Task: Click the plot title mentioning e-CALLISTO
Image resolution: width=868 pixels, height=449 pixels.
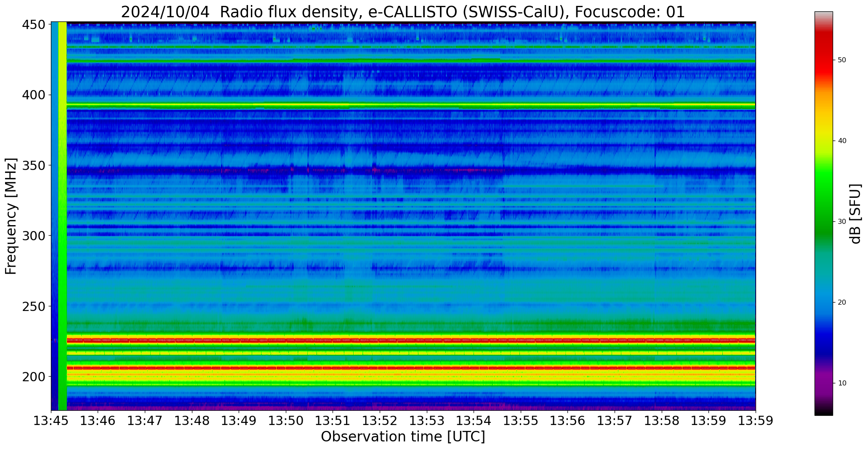Action: [x=403, y=12]
